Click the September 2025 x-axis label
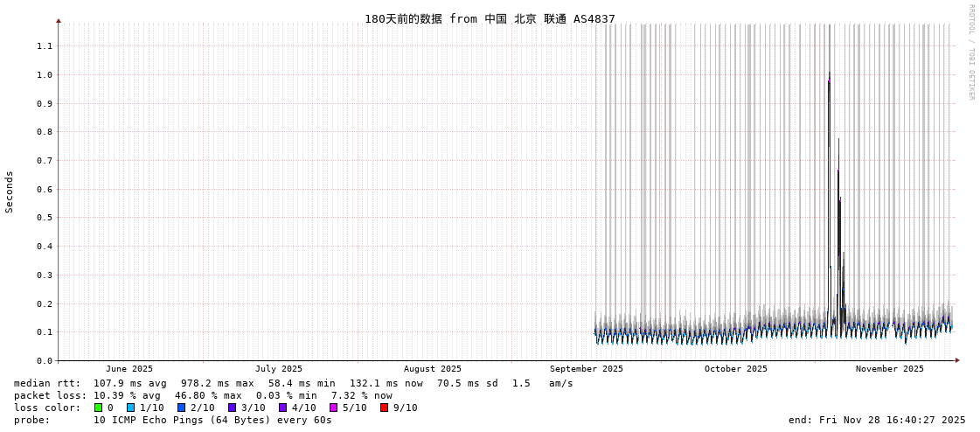 (587, 369)
